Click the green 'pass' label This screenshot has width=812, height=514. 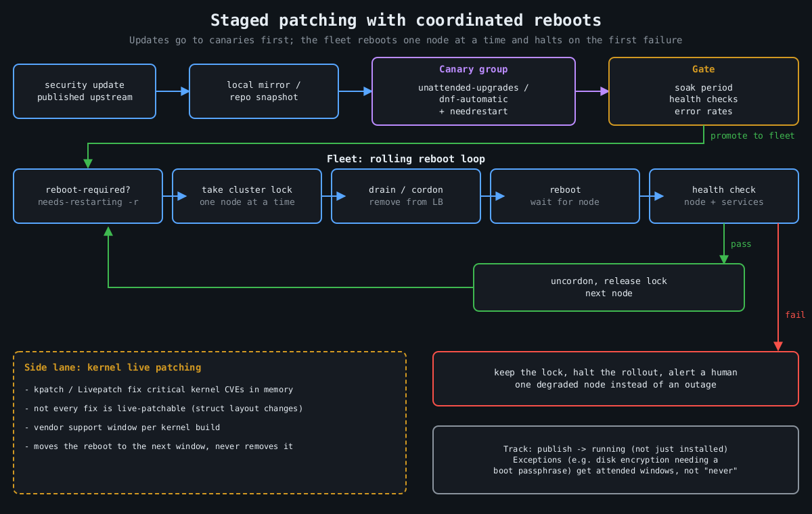(x=741, y=244)
